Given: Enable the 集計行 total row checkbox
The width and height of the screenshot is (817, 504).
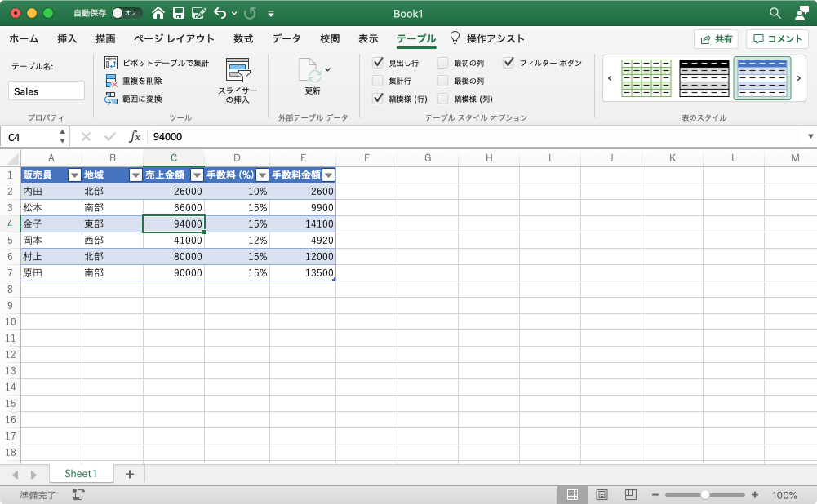Looking at the screenshot, I should (x=378, y=81).
